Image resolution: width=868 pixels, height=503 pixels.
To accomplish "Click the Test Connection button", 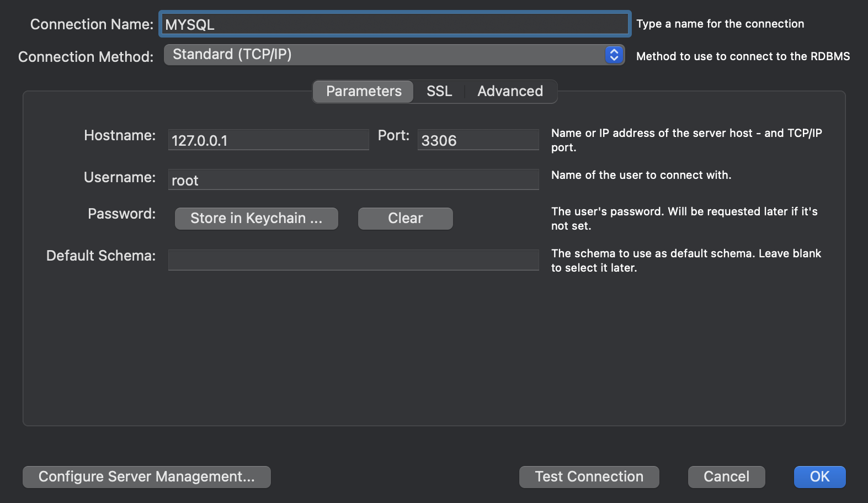I will click(589, 476).
